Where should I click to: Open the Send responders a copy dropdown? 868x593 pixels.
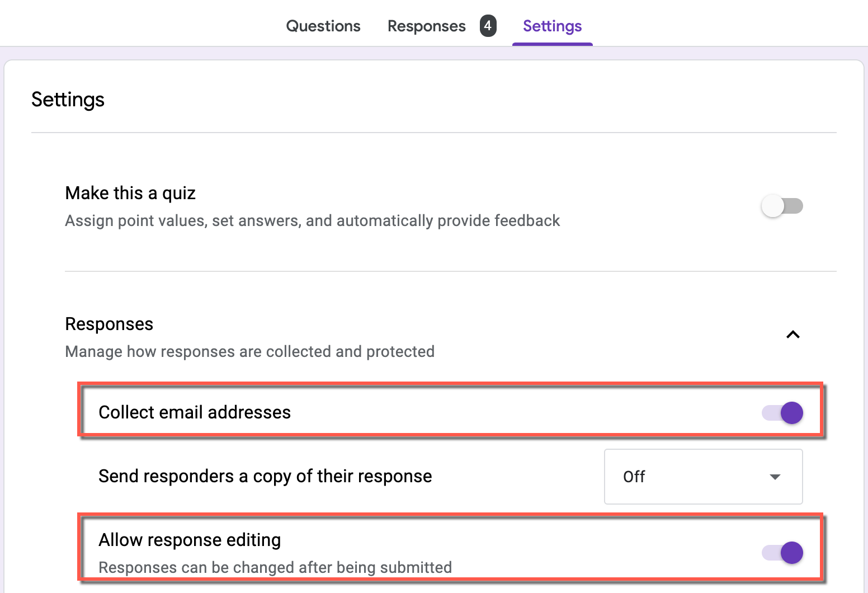pyautogui.click(x=703, y=477)
